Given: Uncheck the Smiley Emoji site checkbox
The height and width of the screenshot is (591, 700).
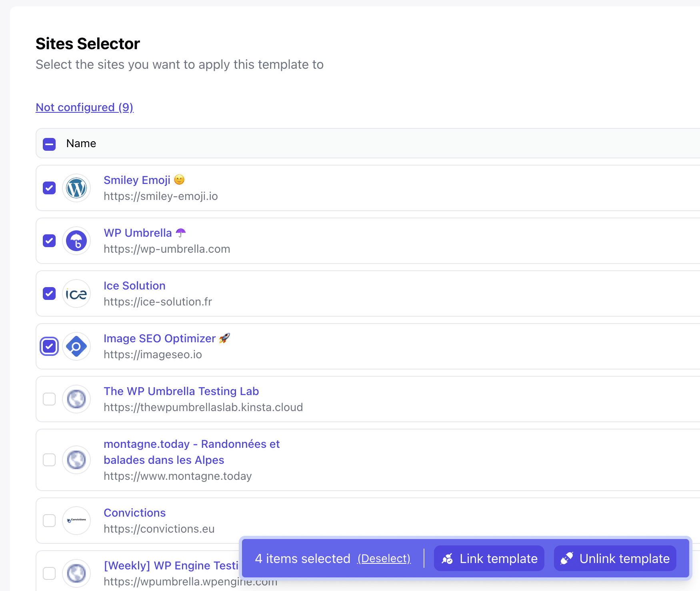Looking at the screenshot, I should [x=49, y=188].
